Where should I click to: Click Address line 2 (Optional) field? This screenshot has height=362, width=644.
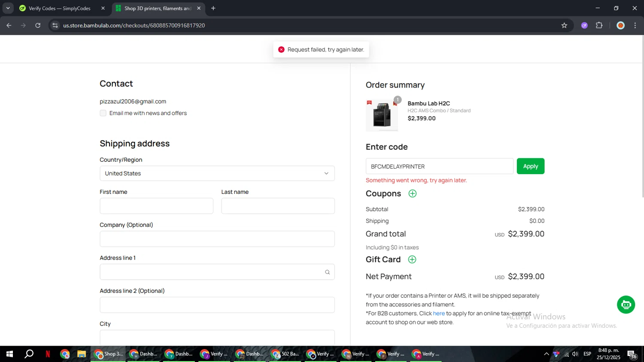pyautogui.click(x=217, y=305)
